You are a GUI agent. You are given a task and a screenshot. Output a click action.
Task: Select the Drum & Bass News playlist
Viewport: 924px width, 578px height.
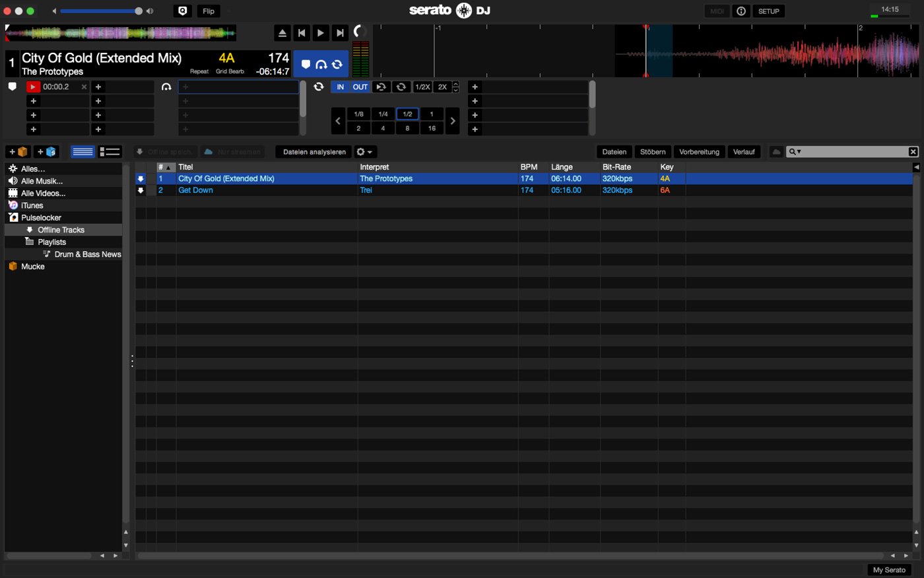tap(87, 254)
